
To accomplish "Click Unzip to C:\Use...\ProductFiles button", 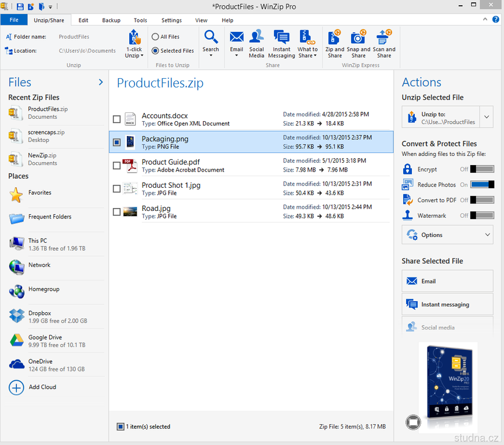I will pos(441,117).
